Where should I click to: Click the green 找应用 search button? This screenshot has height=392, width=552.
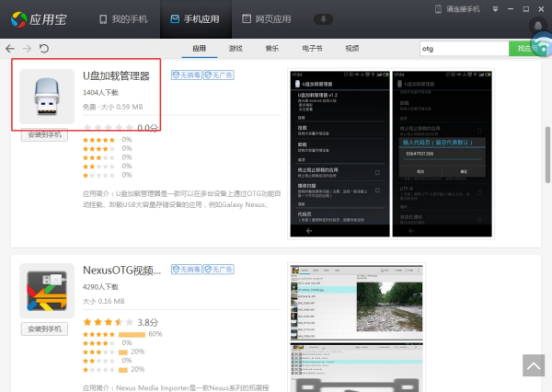tap(524, 49)
